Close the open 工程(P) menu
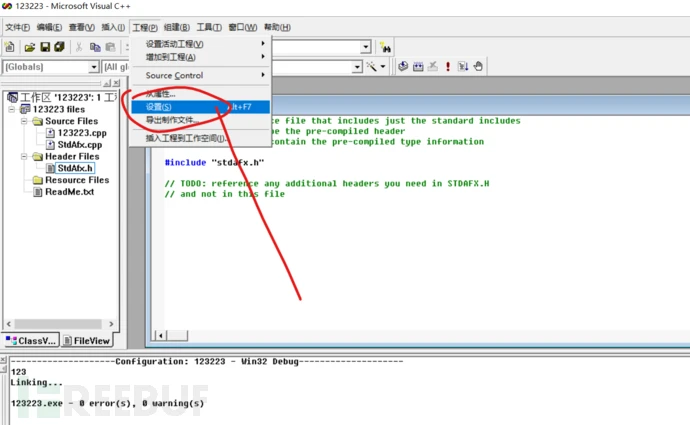Viewport: 690px width, 425px height. coord(145,27)
